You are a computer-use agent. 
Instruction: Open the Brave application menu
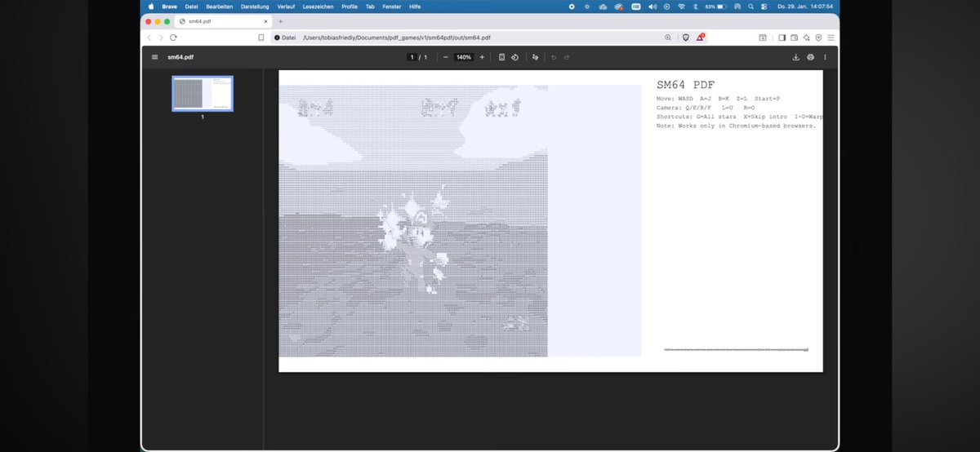[169, 6]
